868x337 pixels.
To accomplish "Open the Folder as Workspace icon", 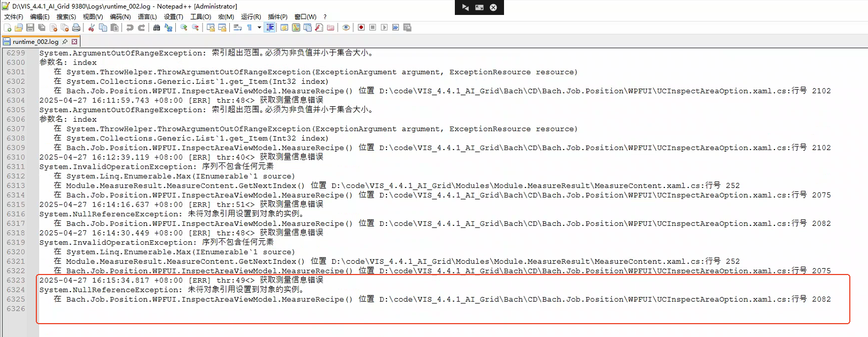I will click(x=330, y=27).
